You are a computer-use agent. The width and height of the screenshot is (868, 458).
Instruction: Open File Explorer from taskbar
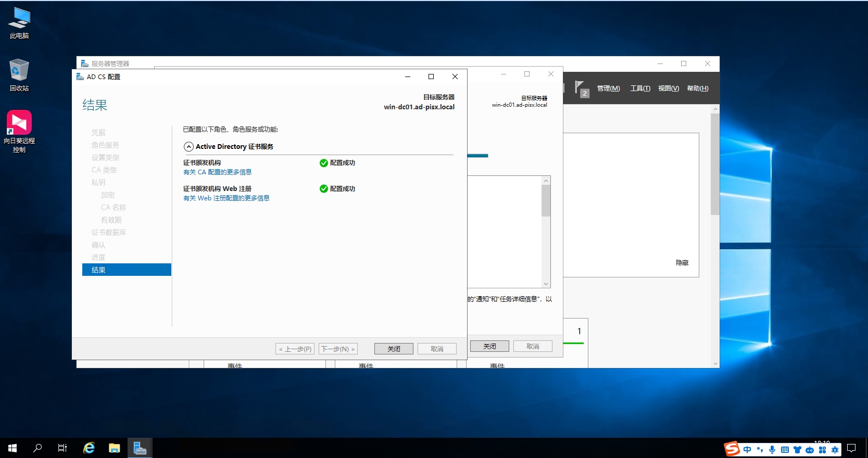point(114,448)
